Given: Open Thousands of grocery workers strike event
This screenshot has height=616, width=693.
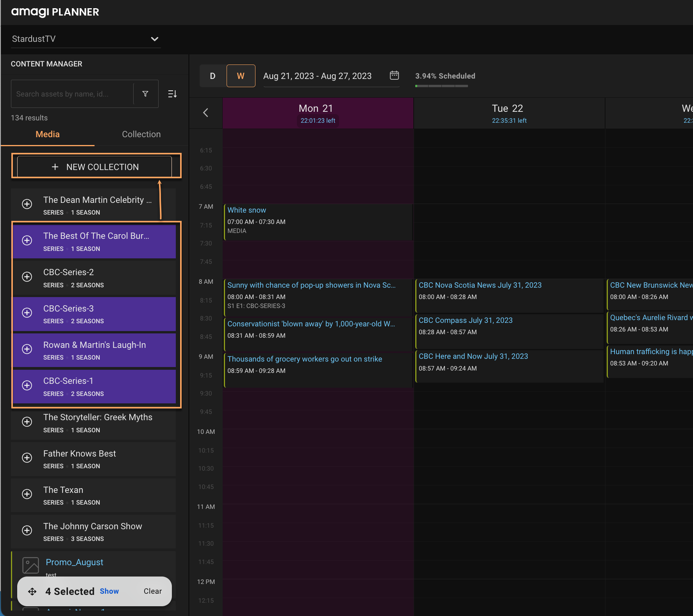Looking at the screenshot, I should click(318, 370).
